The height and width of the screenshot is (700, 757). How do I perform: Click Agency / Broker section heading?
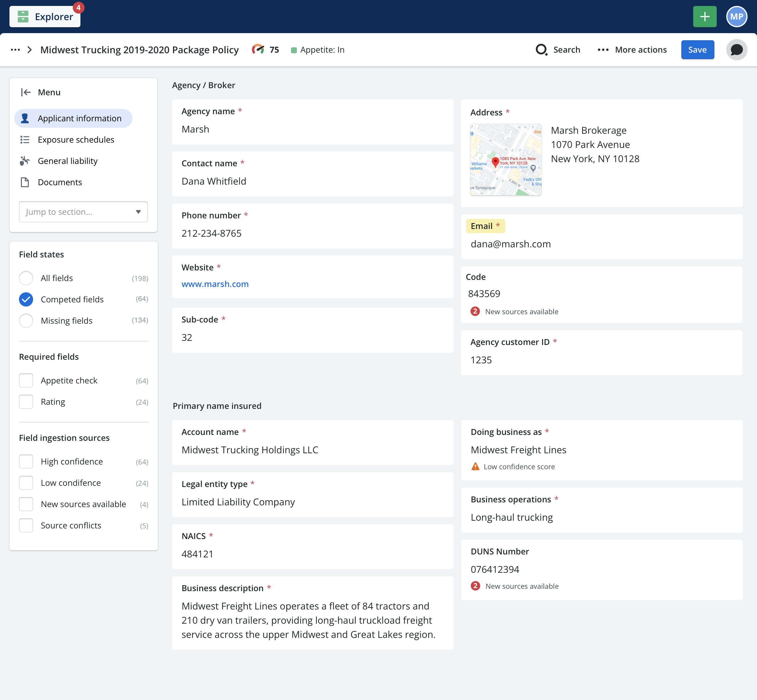[204, 85]
